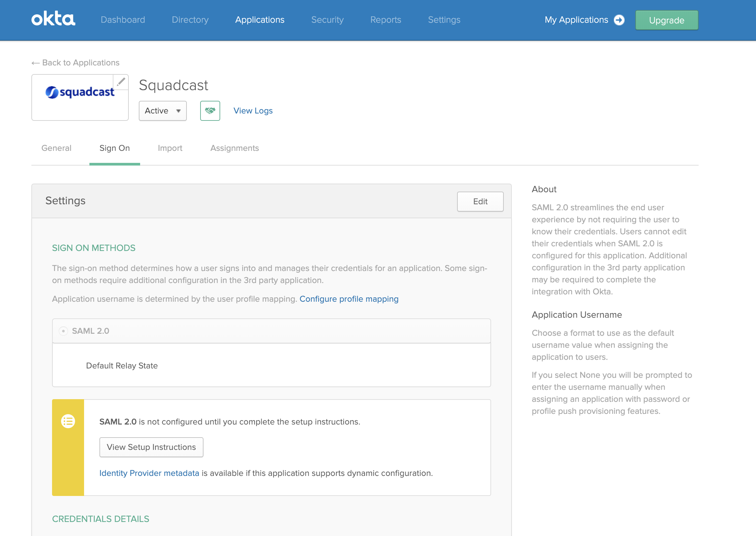
Task: Go to the Assignments tab
Action: (x=235, y=148)
